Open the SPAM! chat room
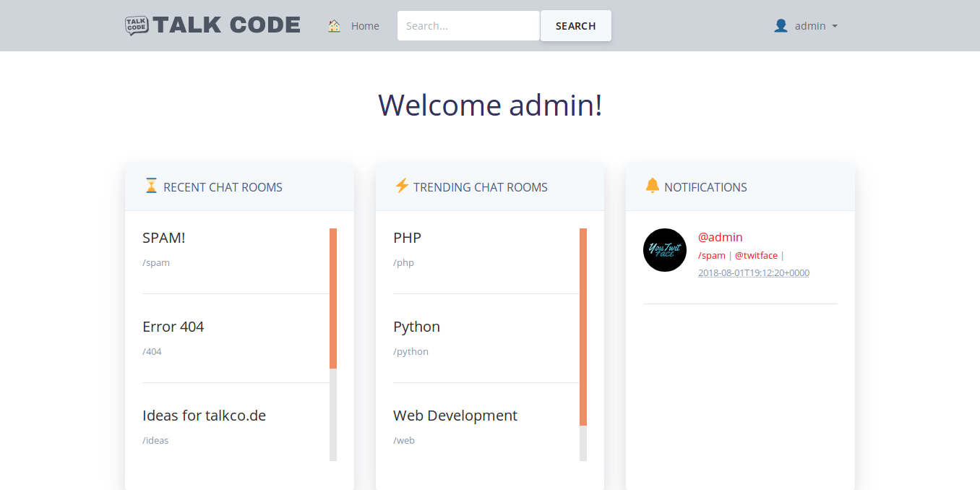This screenshot has width=980, height=490. tap(163, 237)
